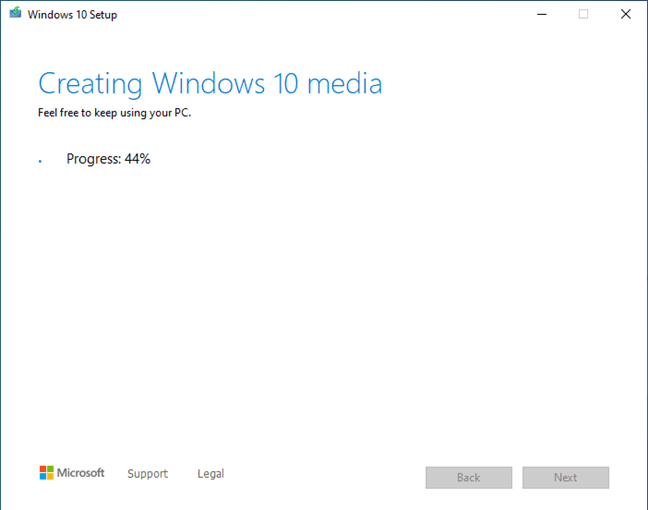
Task: Open the Support link
Action: click(148, 474)
